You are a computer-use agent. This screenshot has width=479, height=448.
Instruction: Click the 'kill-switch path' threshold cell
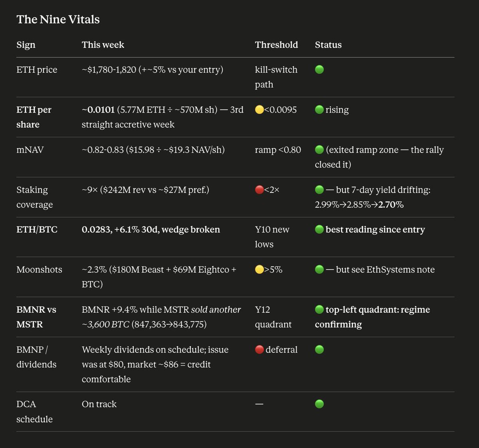pyautogui.click(x=276, y=77)
